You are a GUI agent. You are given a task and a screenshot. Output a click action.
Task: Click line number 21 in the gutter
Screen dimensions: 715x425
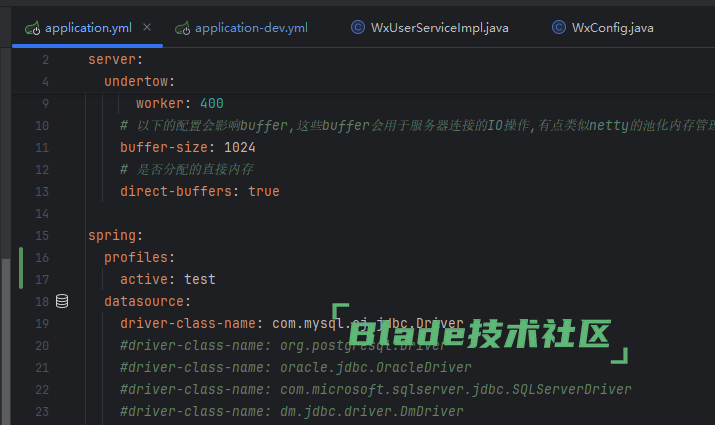pos(41,367)
